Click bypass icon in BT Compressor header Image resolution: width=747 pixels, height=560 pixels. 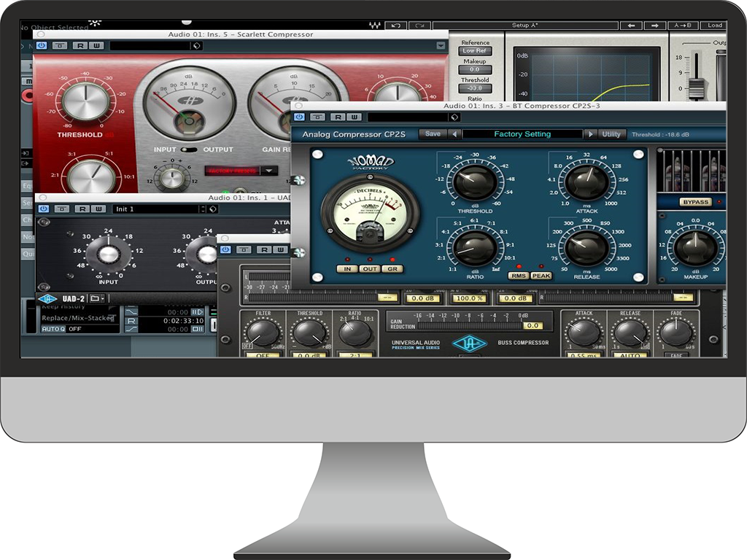click(x=317, y=117)
